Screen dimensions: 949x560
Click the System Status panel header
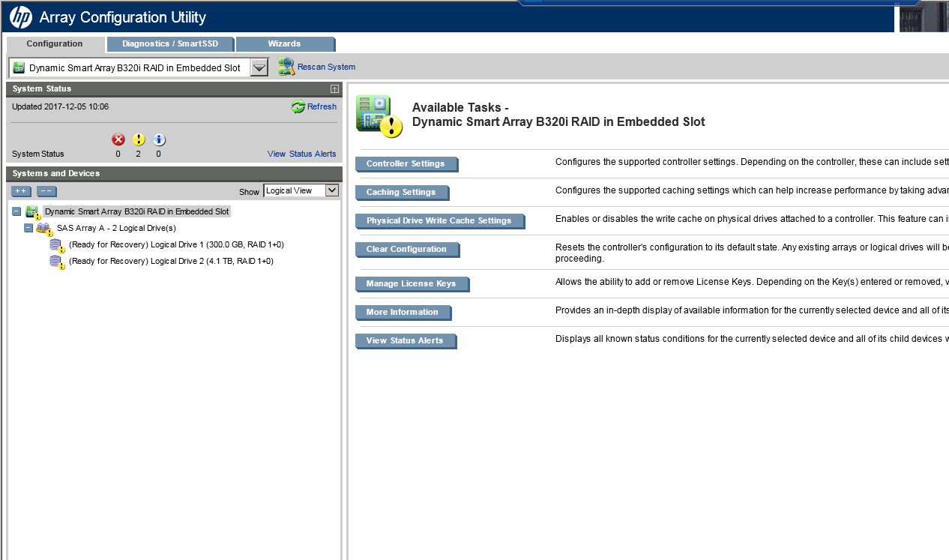(x=174, y=89)
